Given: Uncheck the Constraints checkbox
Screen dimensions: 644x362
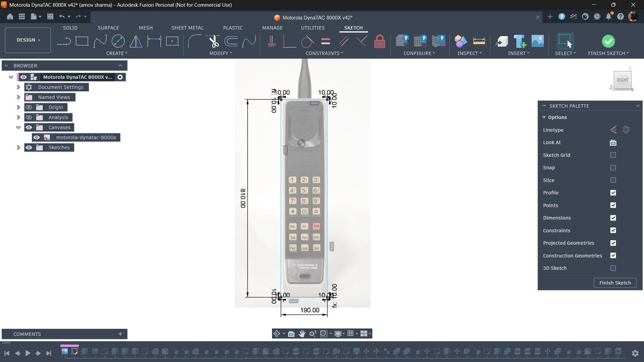Looking at the screenshot, I should (x=613, y=230).
